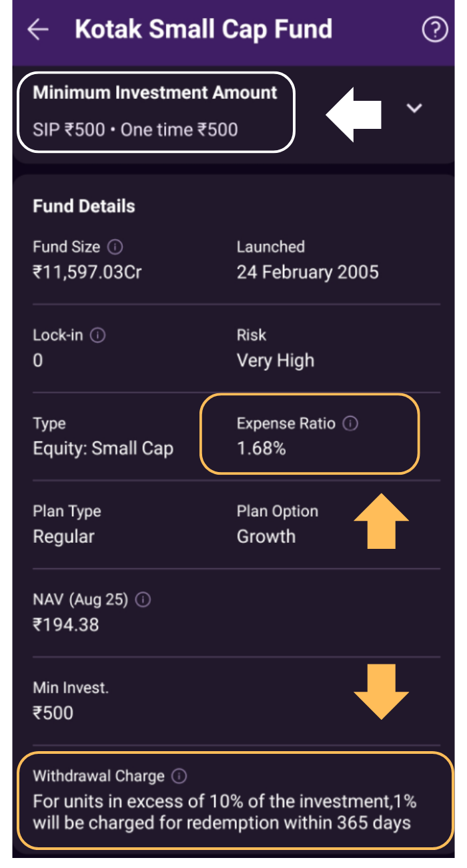Tap the SIP ₹500 One time ₹500 text
The height and width of the screenshot is (868, 467).
135,129
